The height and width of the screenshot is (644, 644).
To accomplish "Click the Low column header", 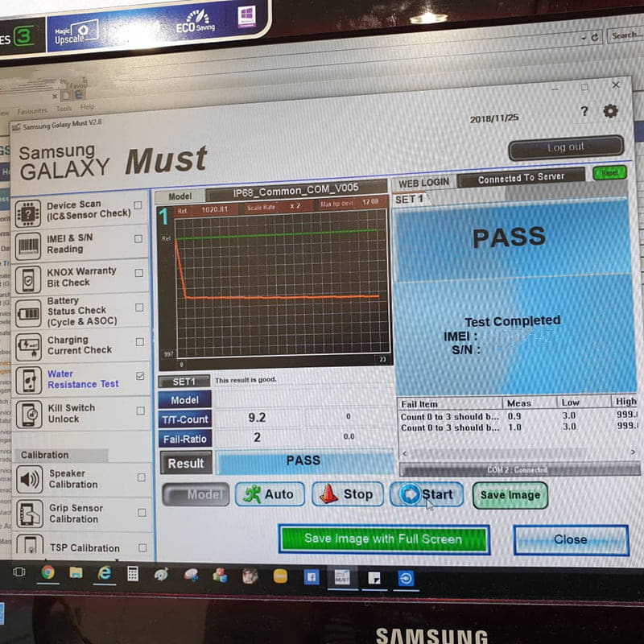I will [584, 402].
